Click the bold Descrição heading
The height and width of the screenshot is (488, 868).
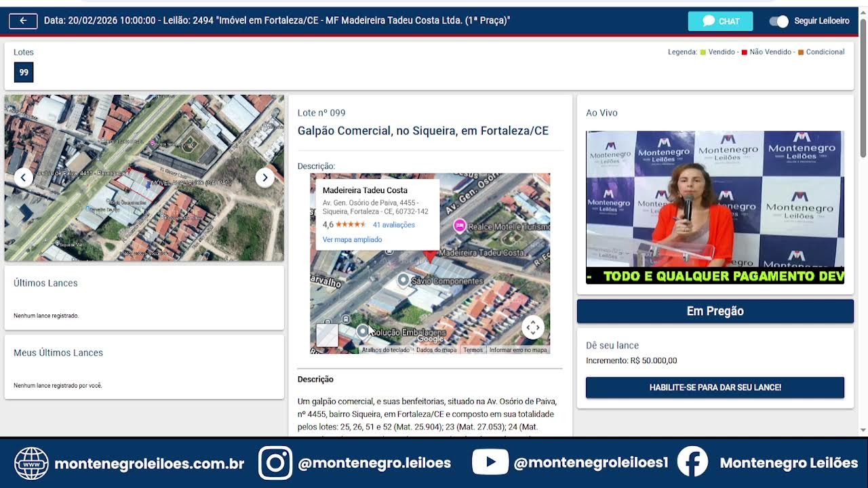315,380
